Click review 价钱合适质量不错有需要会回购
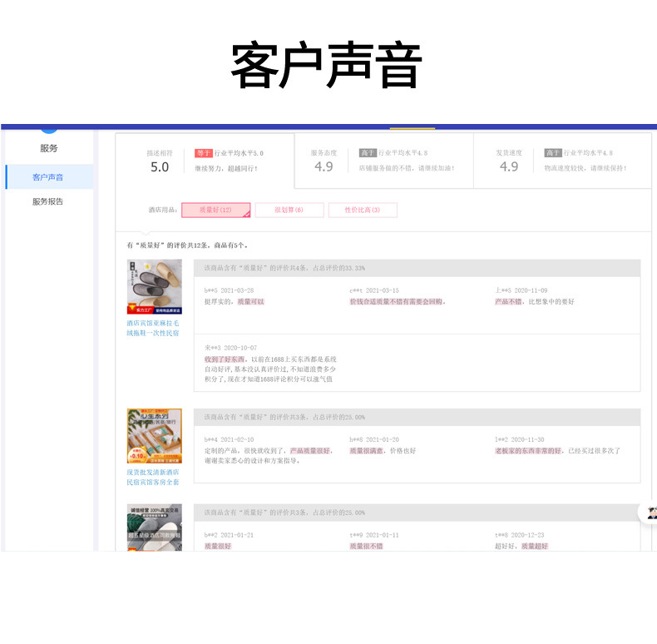 pos(398,302)
